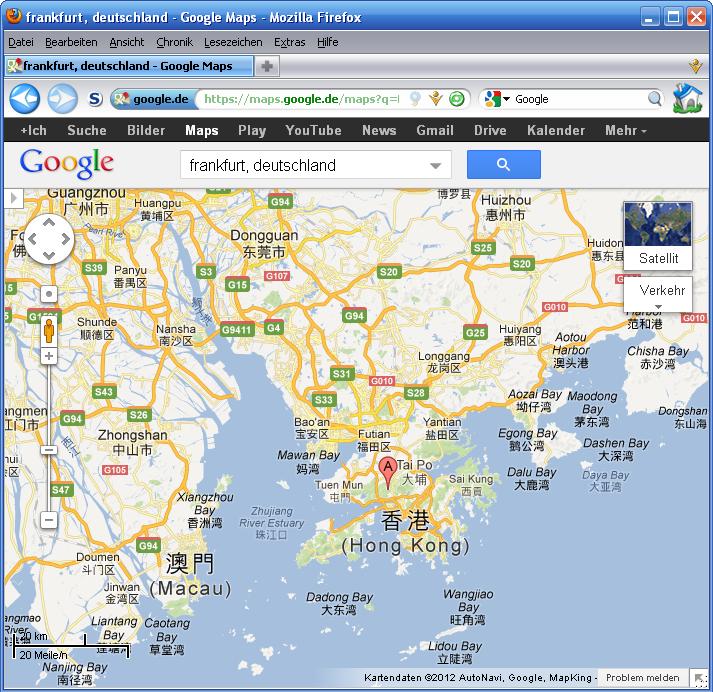Click Gmail link in Google bar
The height and width of the screenshot is (692, 713).
[435, 130]
